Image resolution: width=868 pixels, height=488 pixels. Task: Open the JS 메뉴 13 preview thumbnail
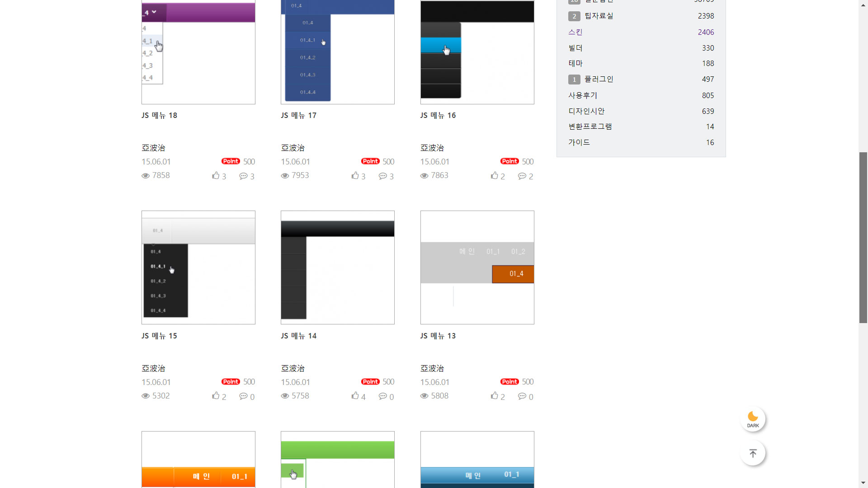pos(477,267)
